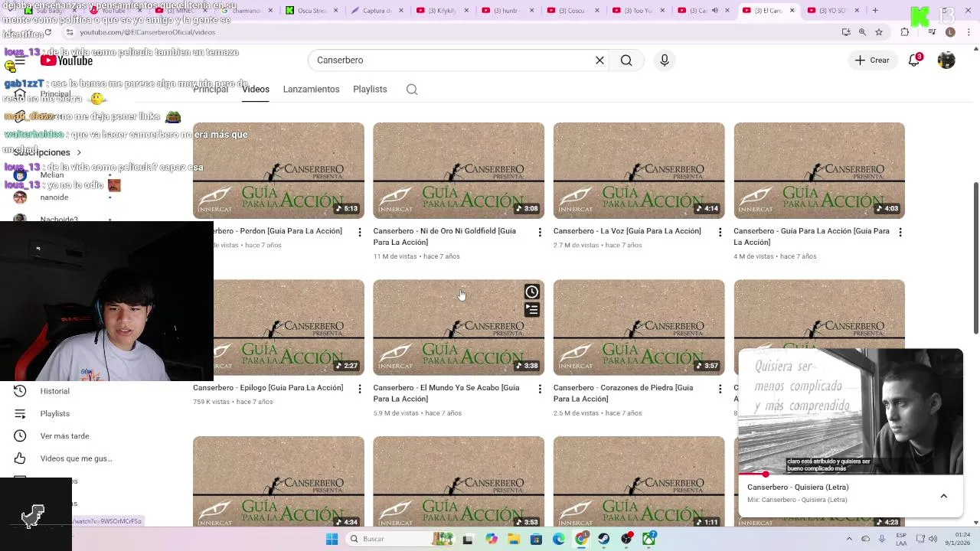The height and width of the screenshot is (551, 980).
Task: Clear the Canserbero search text
Action: [599, 60]
